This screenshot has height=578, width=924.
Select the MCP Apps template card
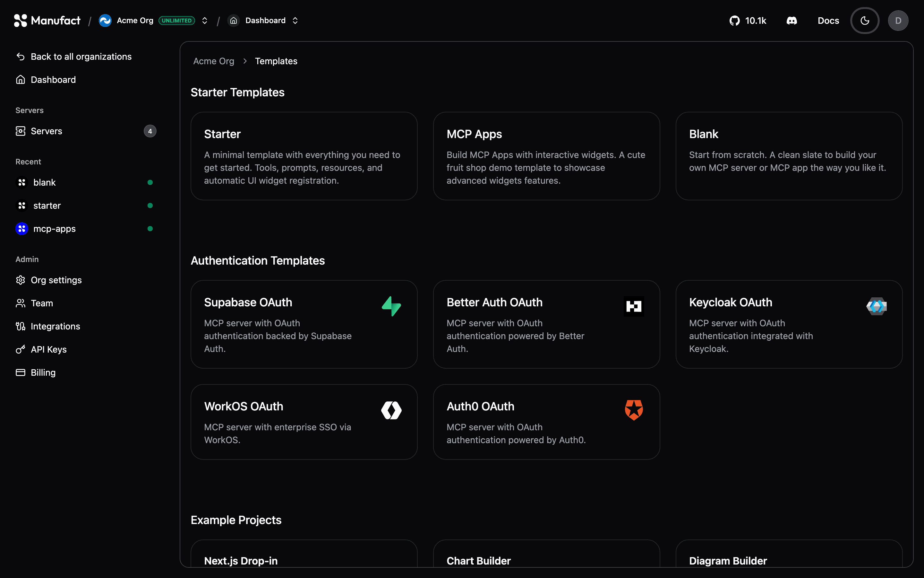[546, 156]
